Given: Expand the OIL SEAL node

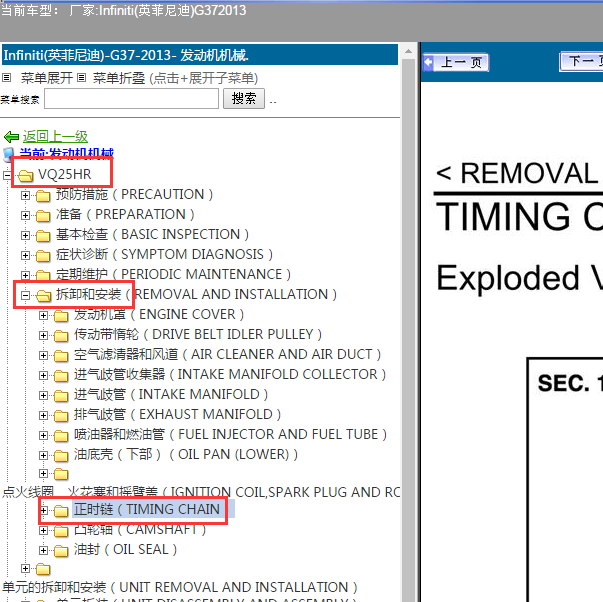Looking at the screenshot, I should tap(43, 551).
